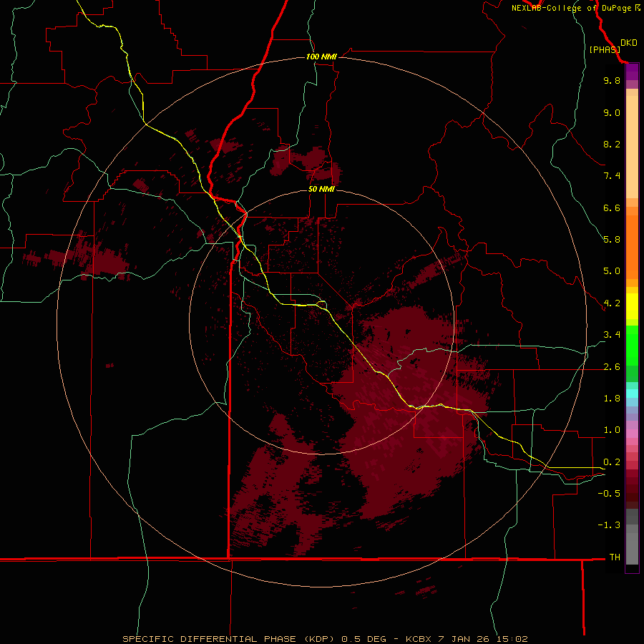644x644 pixels.
Task: Click the 5.8 scale value
Action: click(x=612, y=240)
